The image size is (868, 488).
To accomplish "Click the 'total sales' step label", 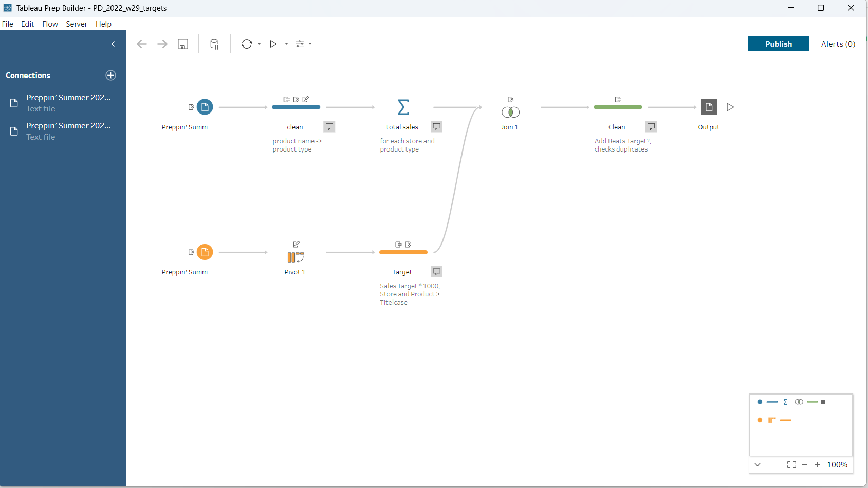I will click(x=402, y=127).
